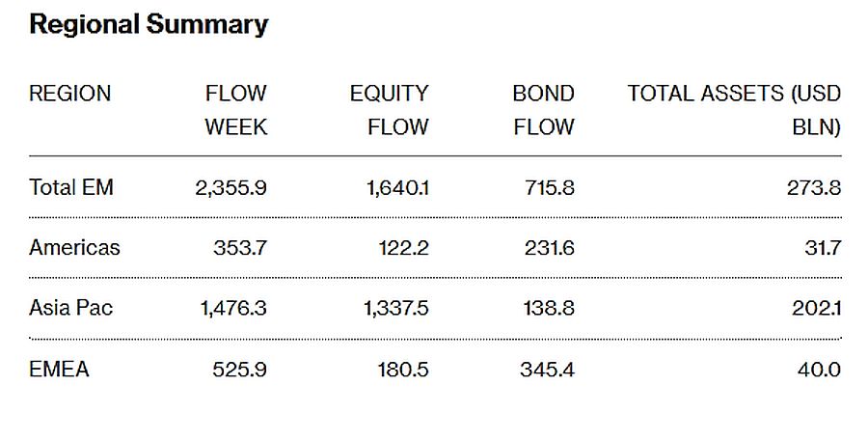Select the EQUITY FLOW column header
This screenshot has height=441, width=868.
click(x=390, y=110)
